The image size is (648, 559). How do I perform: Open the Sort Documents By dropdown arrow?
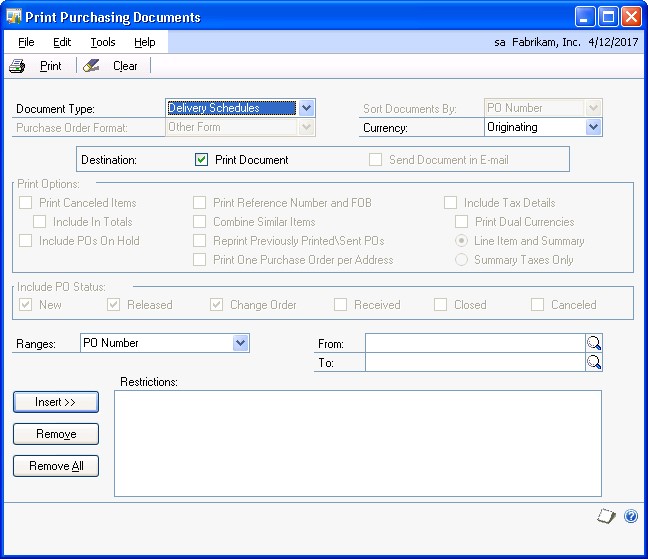tap(593, 108)
